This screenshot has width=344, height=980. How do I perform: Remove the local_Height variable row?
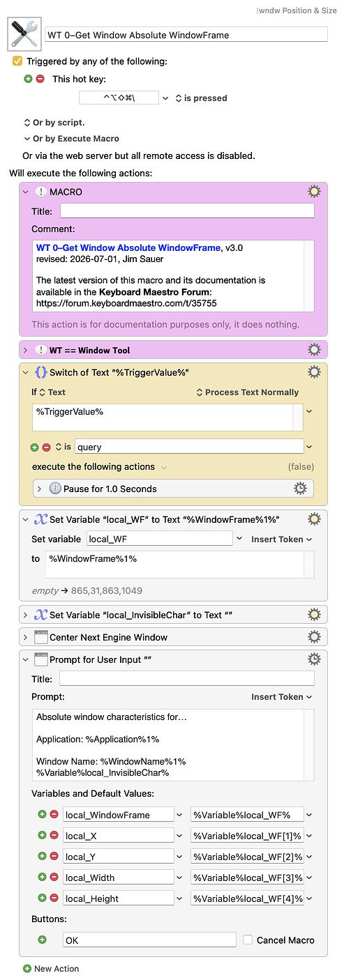tap(54, 898)
